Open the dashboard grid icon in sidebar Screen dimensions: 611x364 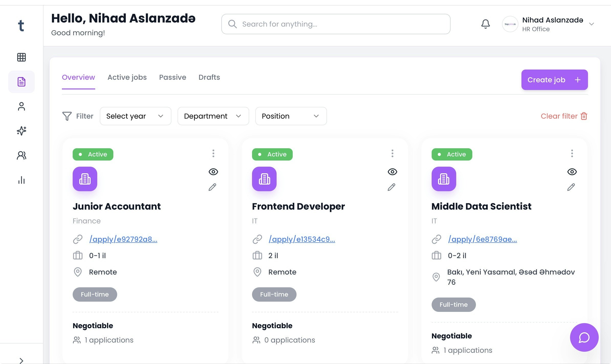(x=21, y=57)
